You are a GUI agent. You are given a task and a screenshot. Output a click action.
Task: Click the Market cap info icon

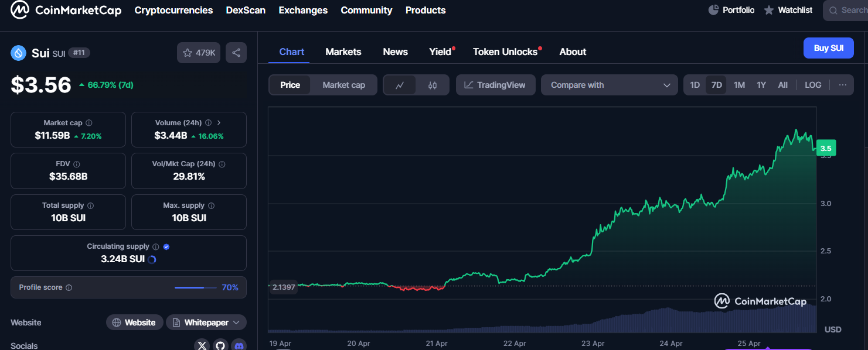89,123
